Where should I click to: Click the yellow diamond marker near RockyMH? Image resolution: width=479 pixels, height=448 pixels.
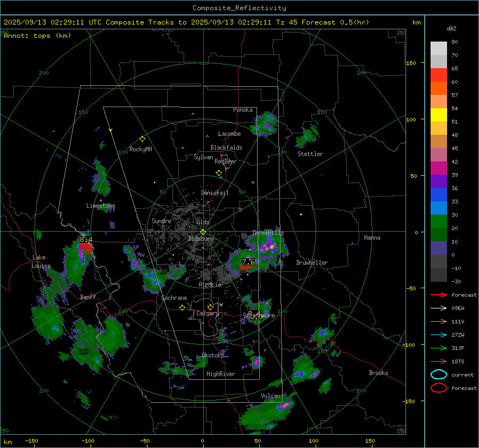(142, 139)
